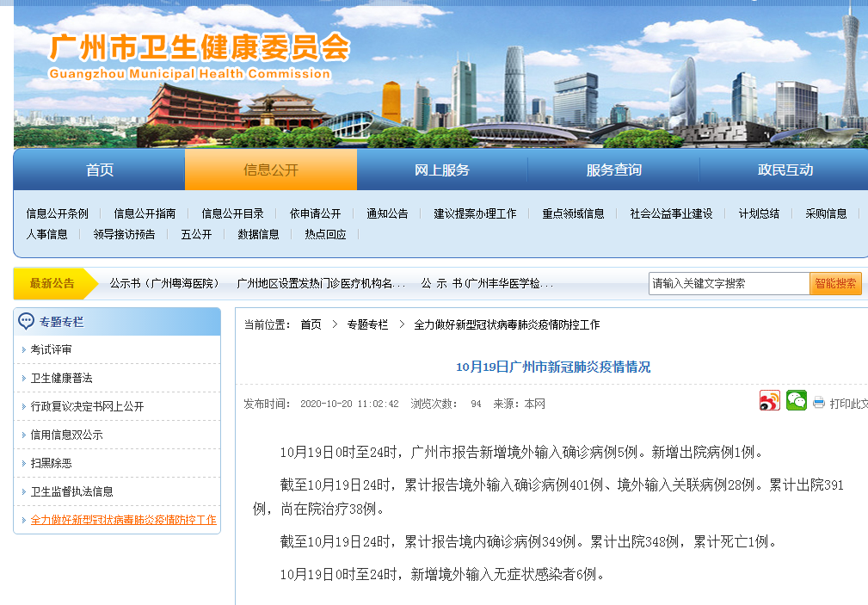
Task: Share article via the WeChat icon
Action: (x=796, y=401)
